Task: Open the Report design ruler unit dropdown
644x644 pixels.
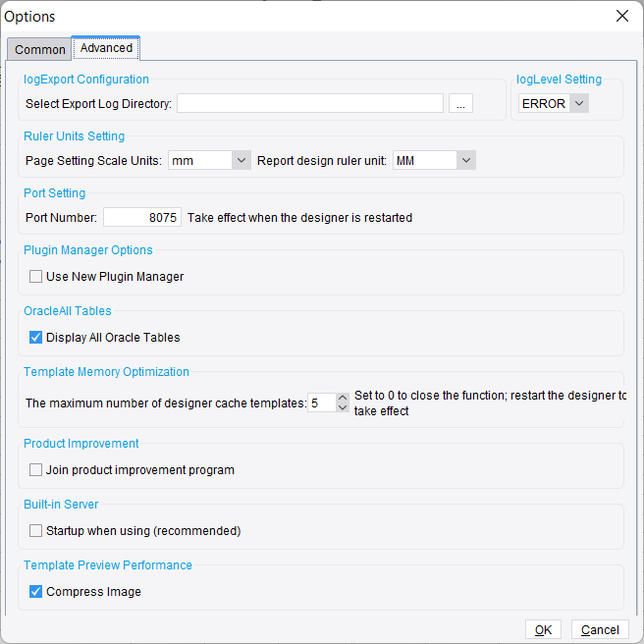Action: tap(434, 160)
